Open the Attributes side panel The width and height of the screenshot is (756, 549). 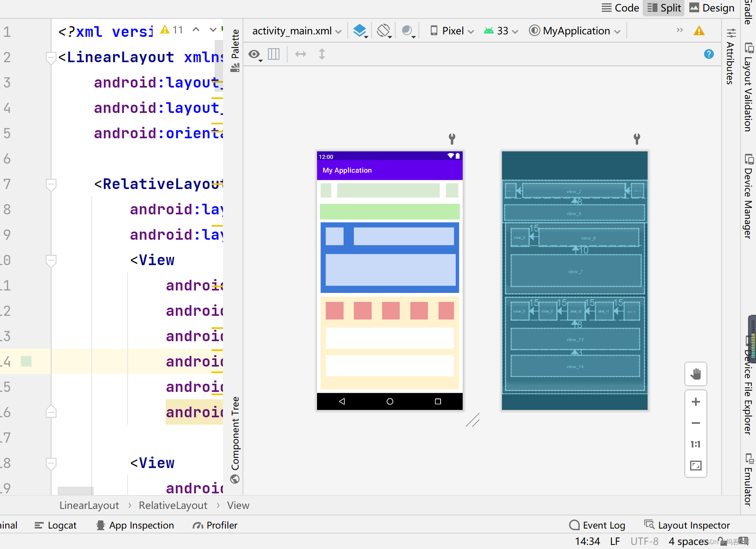pyautogui.click(x=730, y=56)
